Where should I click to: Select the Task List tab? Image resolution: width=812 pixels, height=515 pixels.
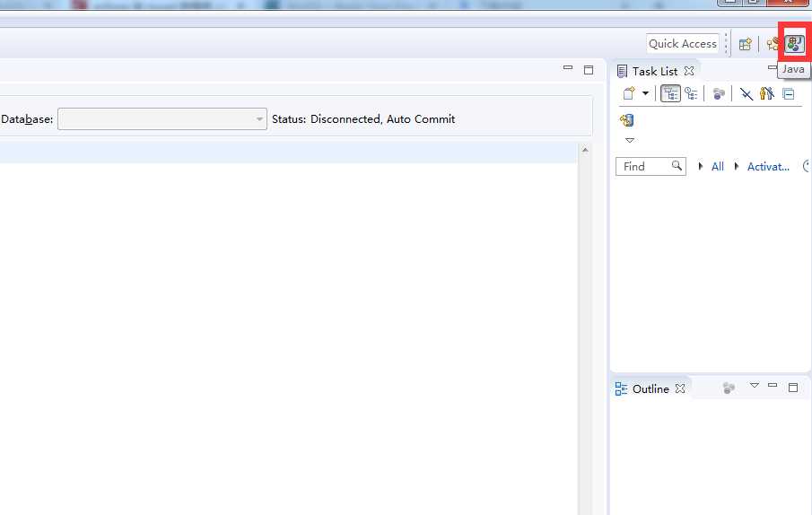[655, 71]
